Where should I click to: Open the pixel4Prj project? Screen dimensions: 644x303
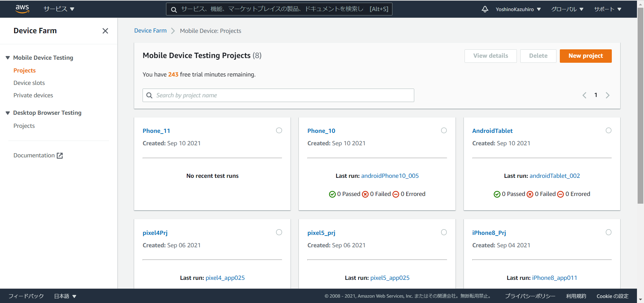tap(155, 233)
